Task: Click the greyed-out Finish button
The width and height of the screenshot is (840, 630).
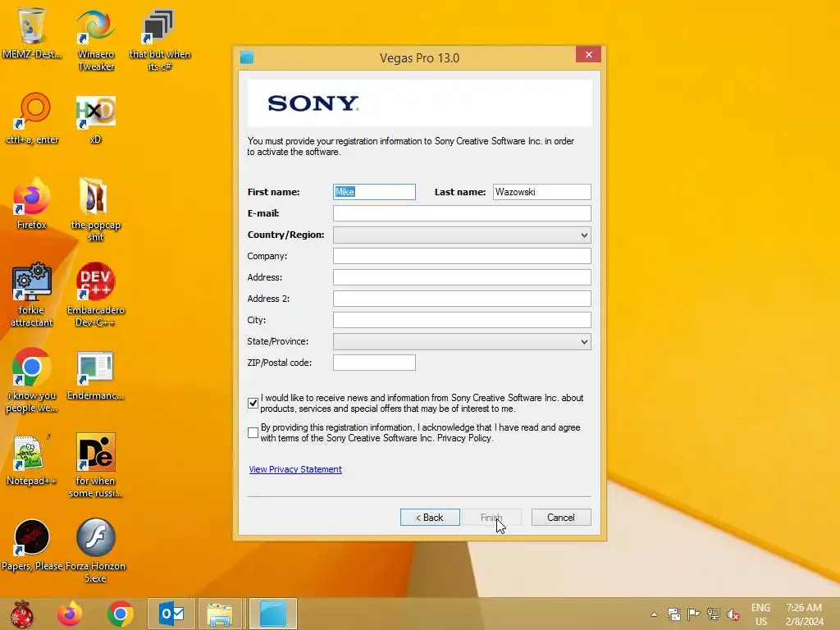Action: pos(491,518)
